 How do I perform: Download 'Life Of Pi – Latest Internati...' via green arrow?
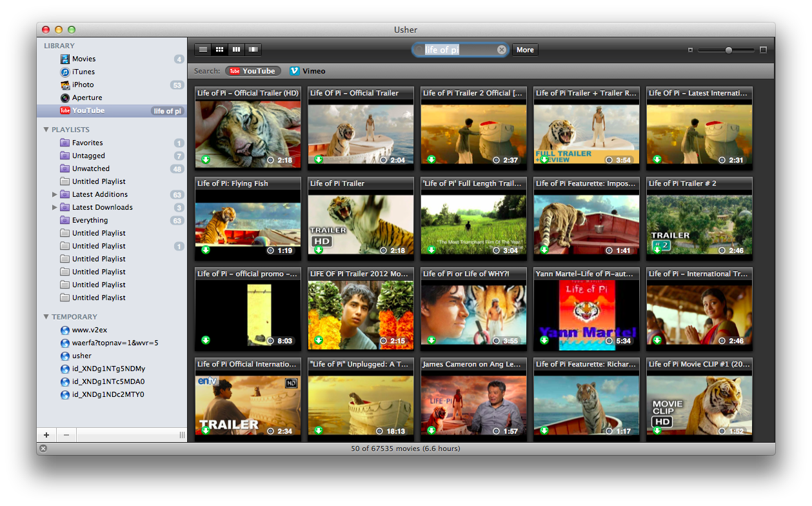point(657,159)
